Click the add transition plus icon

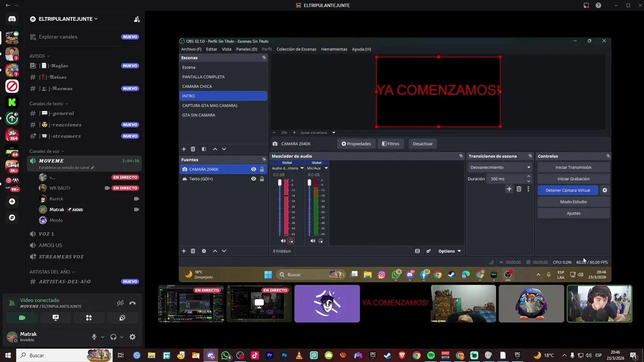509,189
